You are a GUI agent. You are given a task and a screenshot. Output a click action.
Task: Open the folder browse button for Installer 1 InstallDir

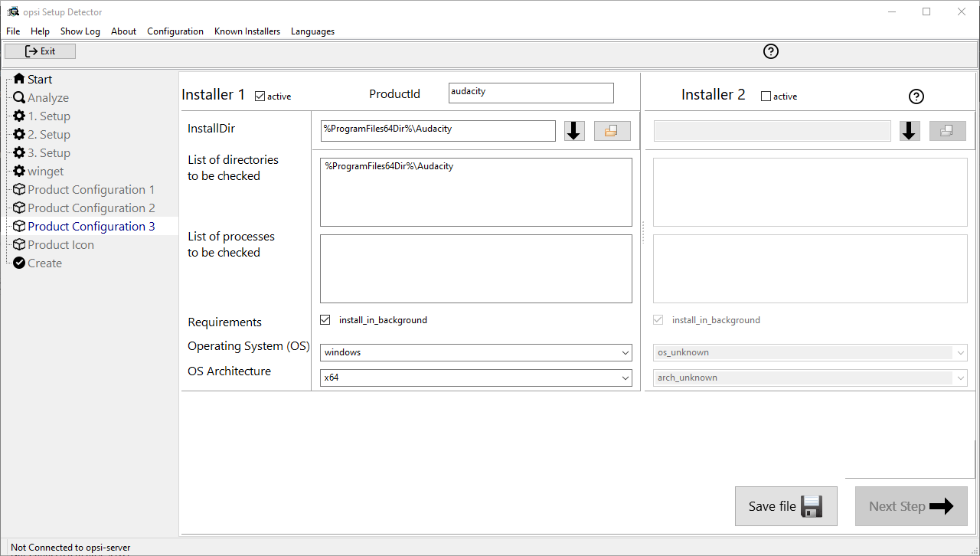[612, 131]
